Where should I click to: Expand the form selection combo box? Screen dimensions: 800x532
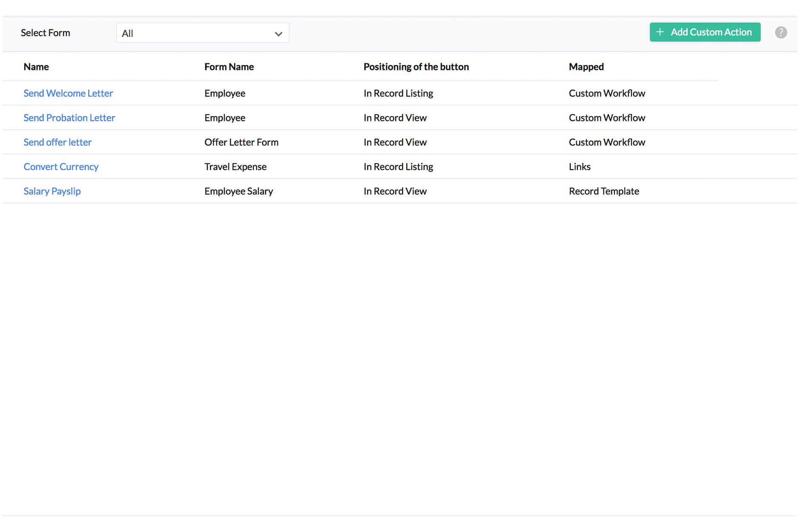(x=202, y=33)
